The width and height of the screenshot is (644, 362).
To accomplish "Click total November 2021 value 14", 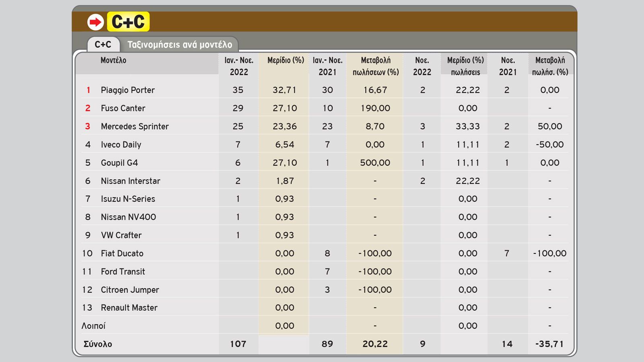I will (x=507, y=344).
